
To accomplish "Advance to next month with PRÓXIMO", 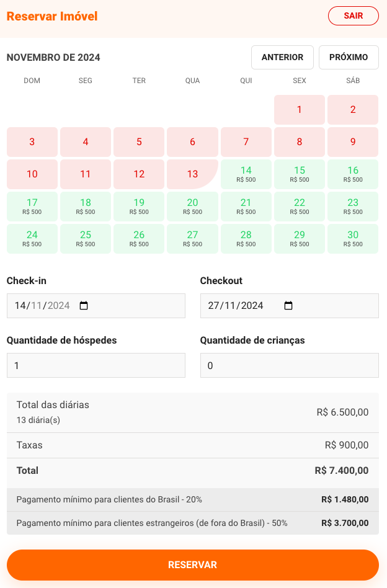I will [349, 57].
